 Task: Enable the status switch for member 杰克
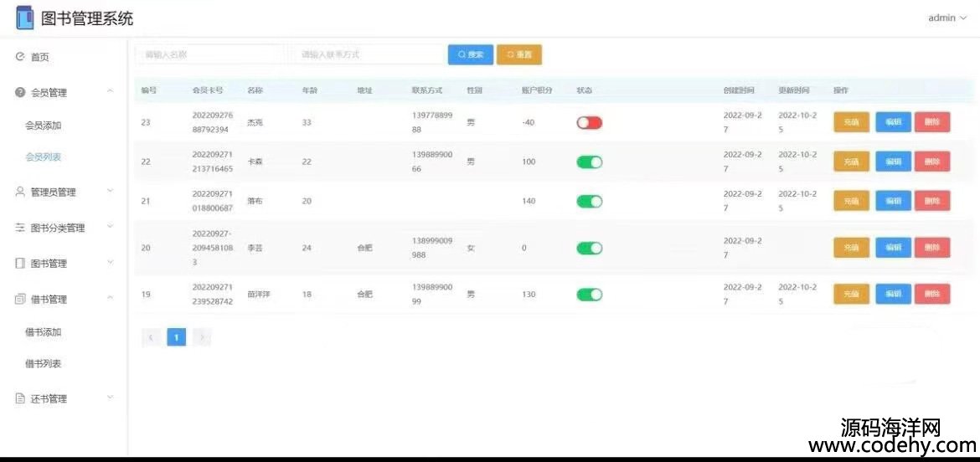coord(589,123)
